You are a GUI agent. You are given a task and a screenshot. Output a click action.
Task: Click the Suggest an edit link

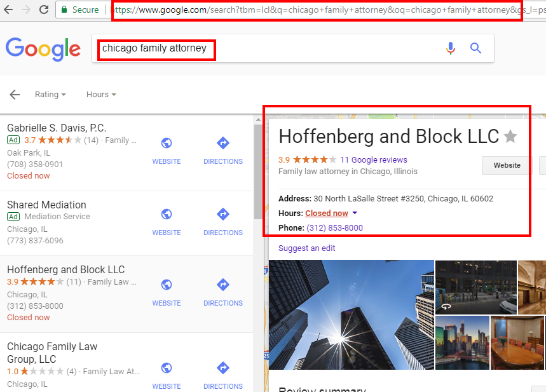tap(306, 248)
